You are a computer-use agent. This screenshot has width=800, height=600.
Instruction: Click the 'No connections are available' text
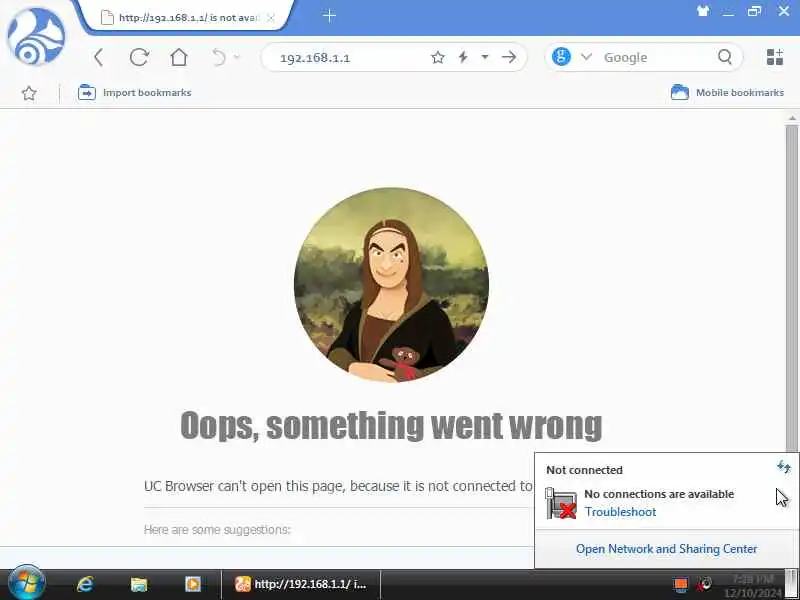point(659,494)
